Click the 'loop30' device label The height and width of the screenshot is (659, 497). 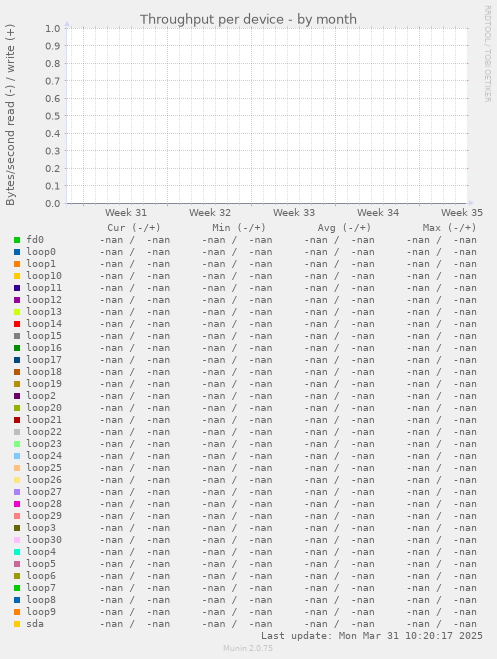(x=44, y=540)
